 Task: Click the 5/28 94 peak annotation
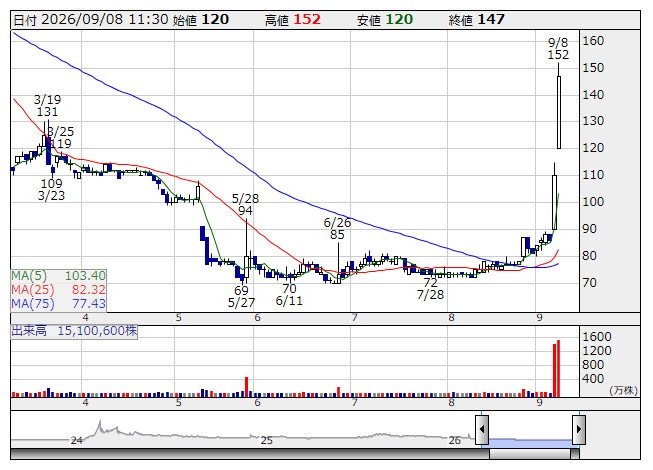[245, 205]
